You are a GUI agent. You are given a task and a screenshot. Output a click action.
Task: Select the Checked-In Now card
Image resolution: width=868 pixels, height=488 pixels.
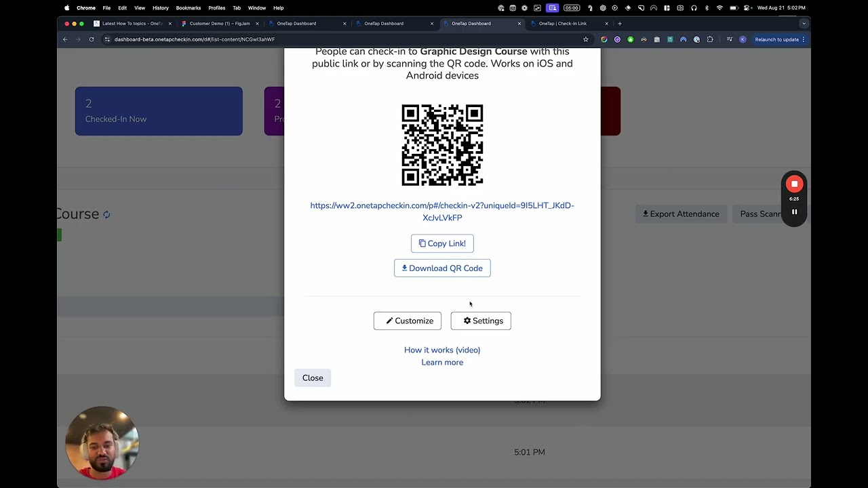[159, 111]
